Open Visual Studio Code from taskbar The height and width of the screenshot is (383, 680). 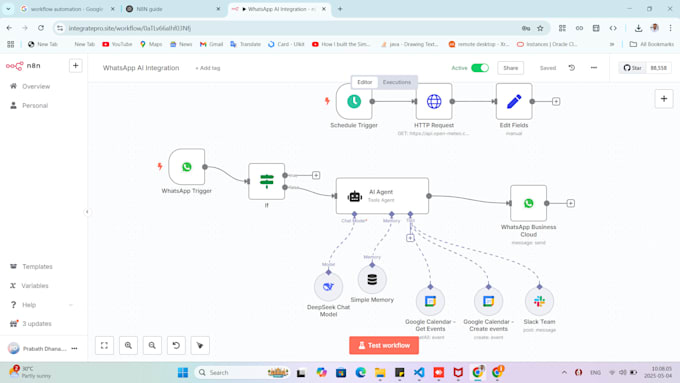coord(419,372)
